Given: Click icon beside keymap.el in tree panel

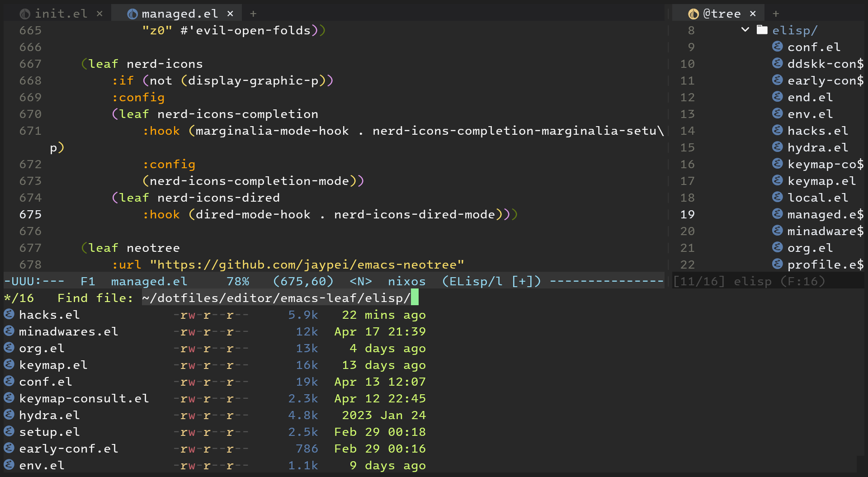Looking at the screenshot, I should pyautogui.click(x=777, y=180).
